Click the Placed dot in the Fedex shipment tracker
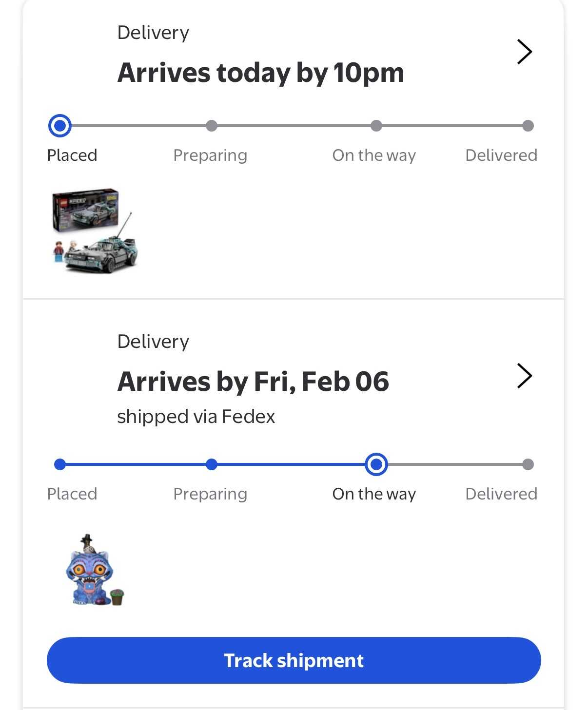 click(x=60, y=464)
